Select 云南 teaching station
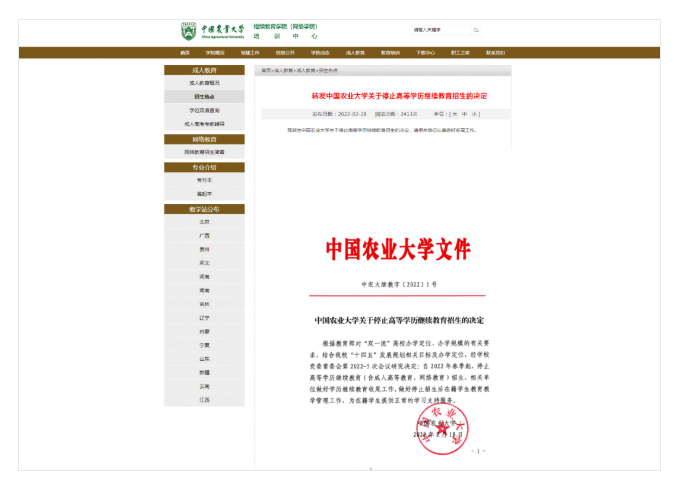This screenshot has height=486, width=688. (x=204, y=386)
